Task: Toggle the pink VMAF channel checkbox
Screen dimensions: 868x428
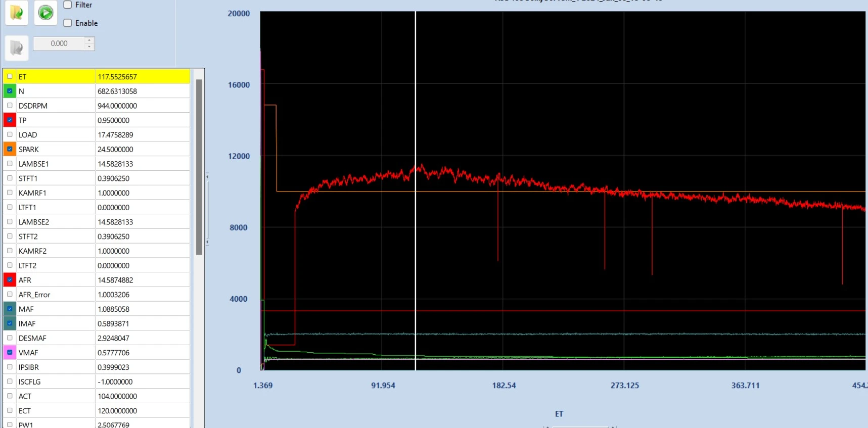Action: point(10,352)
